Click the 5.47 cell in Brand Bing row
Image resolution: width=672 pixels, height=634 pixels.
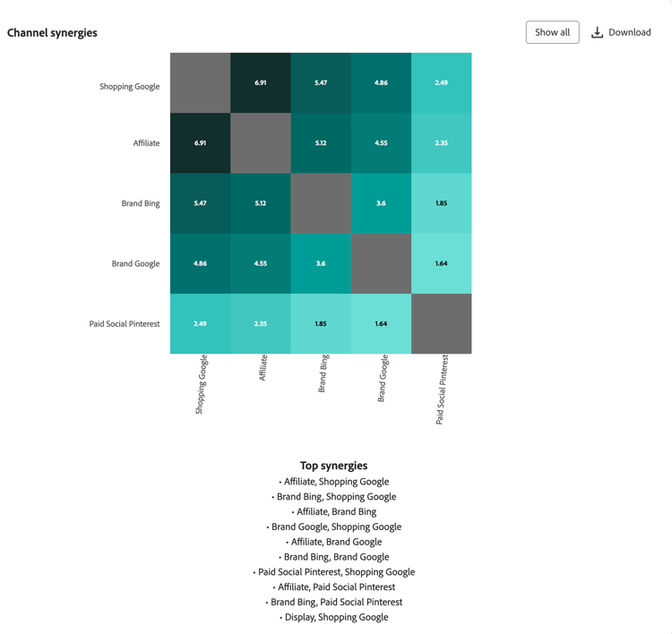point(200,203)
